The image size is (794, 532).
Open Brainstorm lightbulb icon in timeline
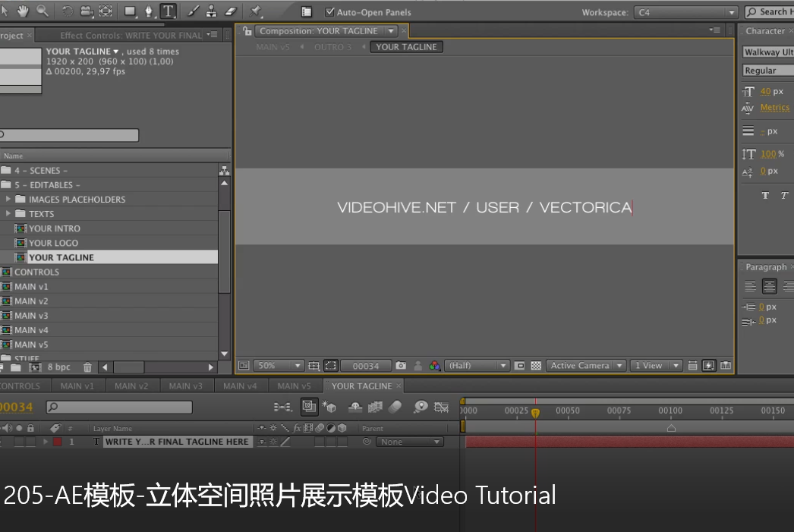[x=421, y=407]
